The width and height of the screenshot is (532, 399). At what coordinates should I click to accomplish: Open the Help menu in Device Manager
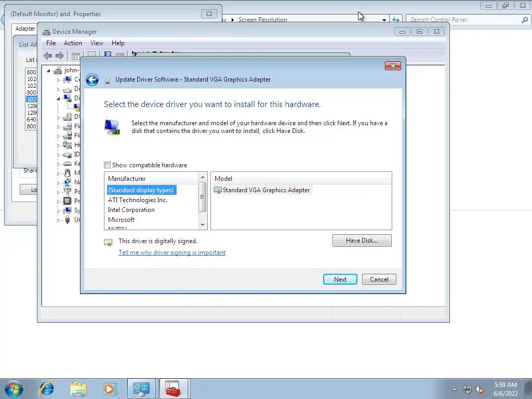click(x=118, y=43)
